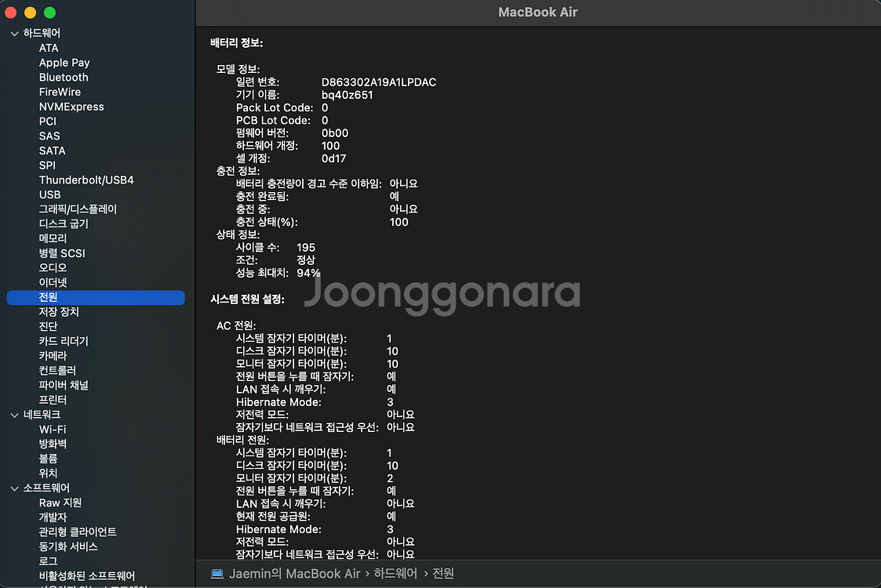Collapse the 하드웨어 section chevron
Screen dimensions: 881x588
(15, 34)
